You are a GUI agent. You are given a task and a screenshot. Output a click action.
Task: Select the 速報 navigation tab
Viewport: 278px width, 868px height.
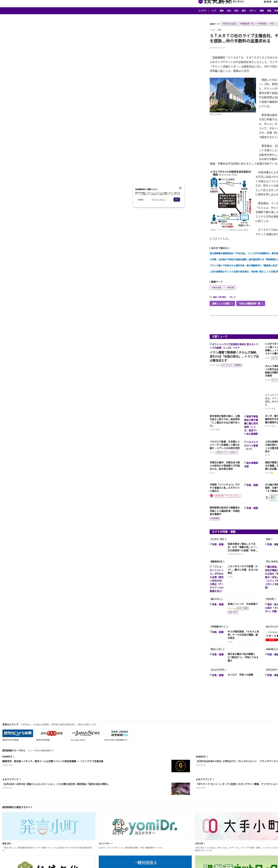(221, 11)
